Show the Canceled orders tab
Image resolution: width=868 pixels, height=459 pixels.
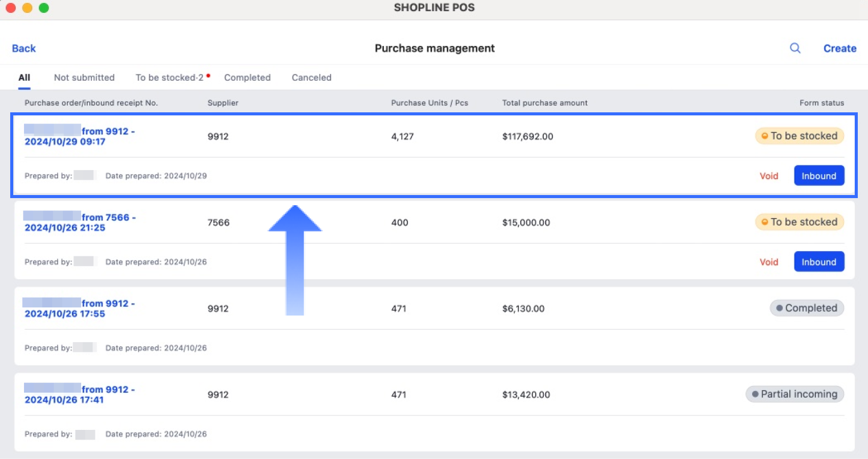(311, 78)
